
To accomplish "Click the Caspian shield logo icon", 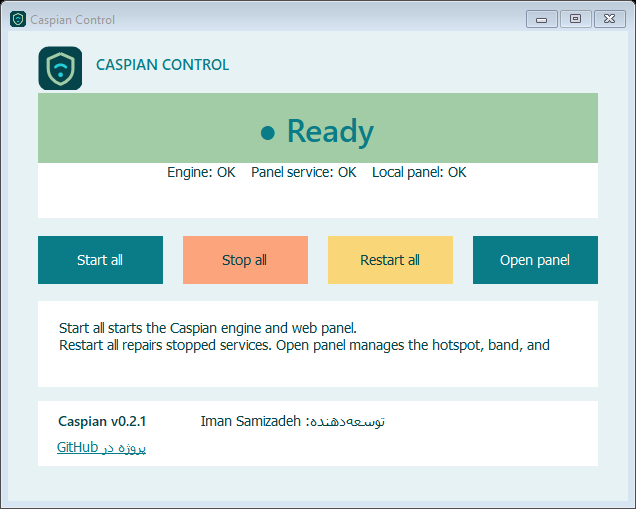I will tap(60, 68).
